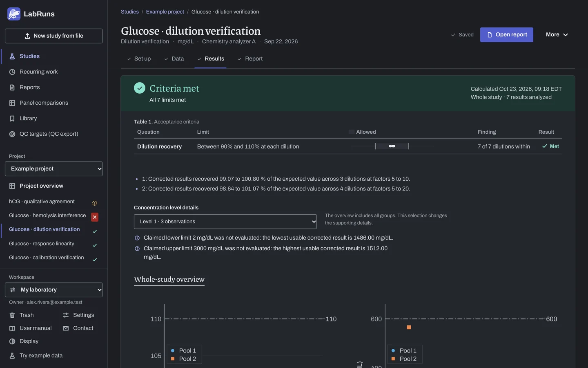Click the Dilution recovery allowed-range bar
588x368 pixels.
392,146
